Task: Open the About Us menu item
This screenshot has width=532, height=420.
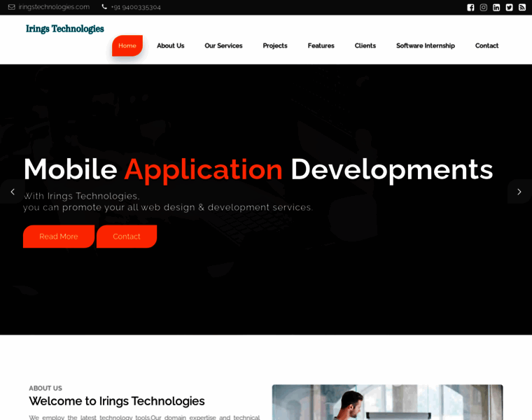Action: (x=170, y=45)
